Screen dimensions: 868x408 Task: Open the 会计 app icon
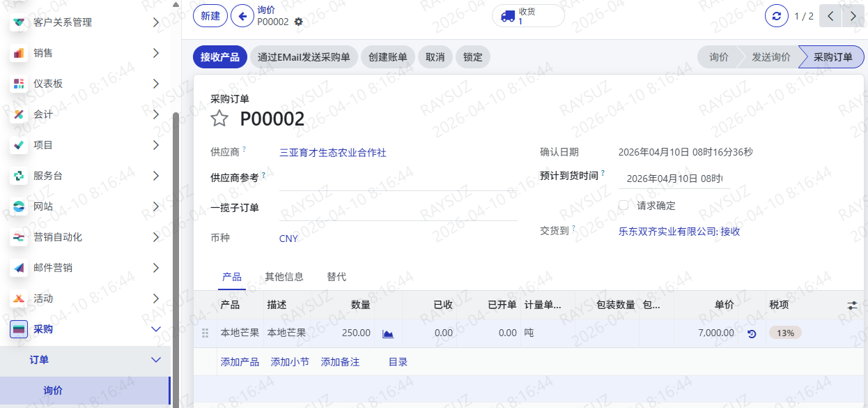[x=19, y=114]
